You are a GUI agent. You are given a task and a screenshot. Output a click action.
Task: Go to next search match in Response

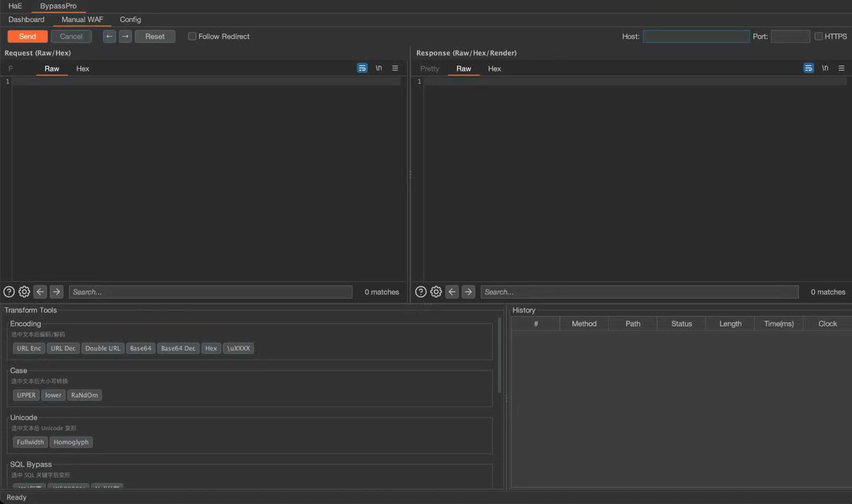(x=469, y=292)
